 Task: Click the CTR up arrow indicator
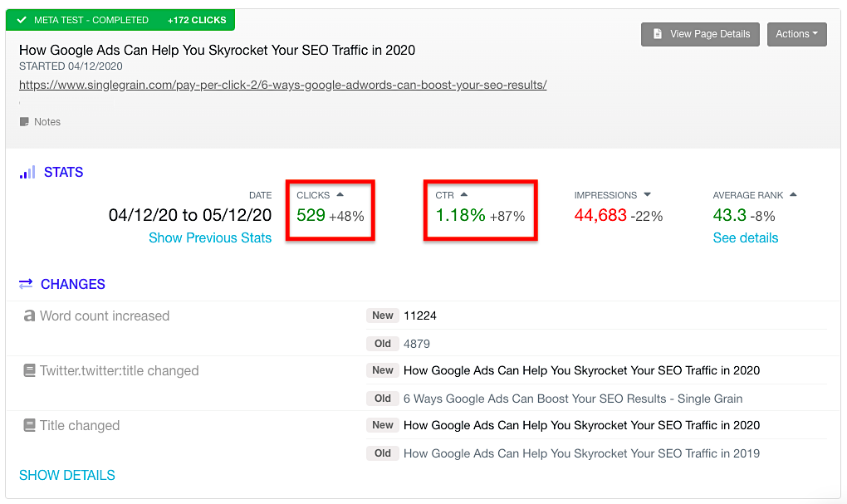(x=464, y=195)
